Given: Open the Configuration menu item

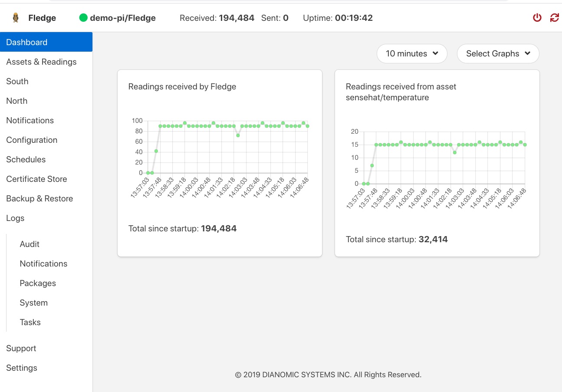Looking at the screenshot, I should [x=32, y=140].
